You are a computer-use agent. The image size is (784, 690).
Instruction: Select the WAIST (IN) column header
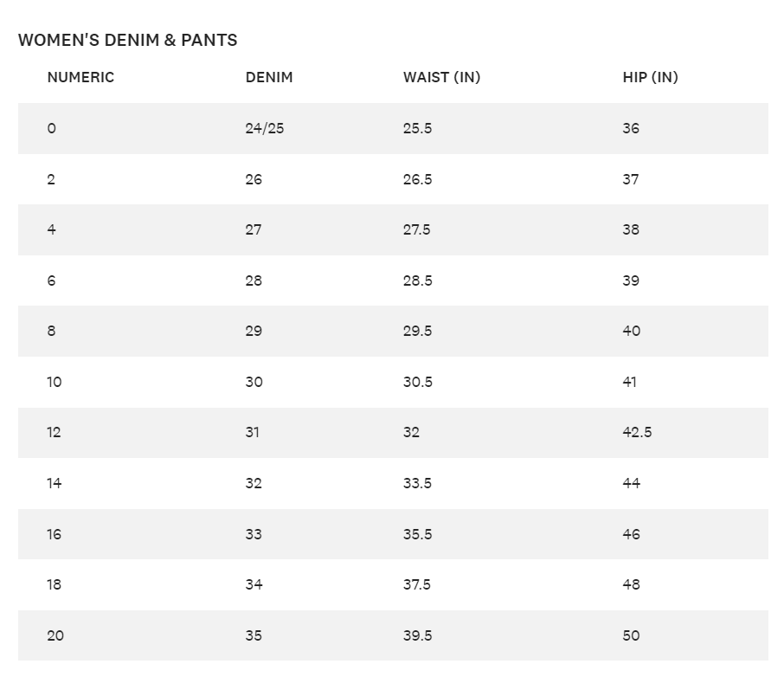(x=441, y=77)
